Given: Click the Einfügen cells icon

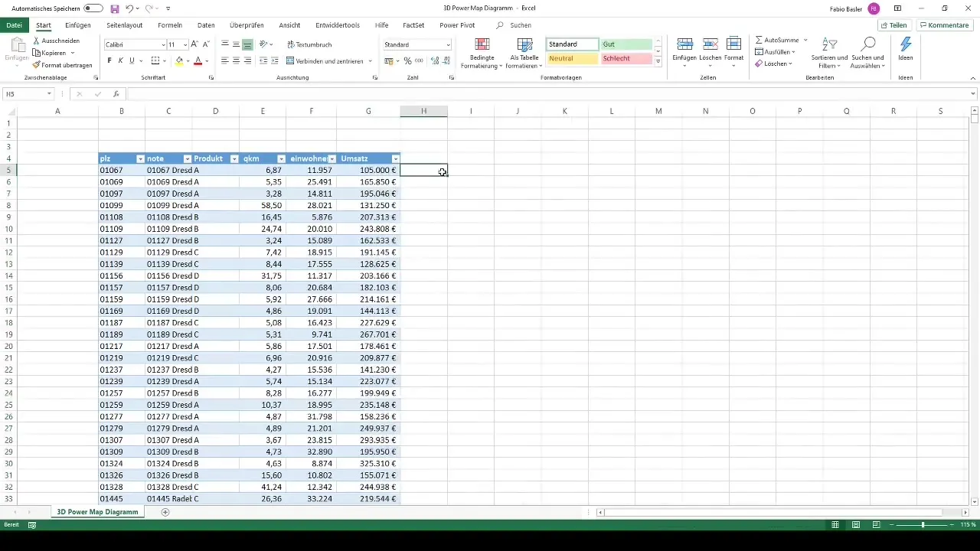Looking at the screenshot, I should (x=685, y=44).
